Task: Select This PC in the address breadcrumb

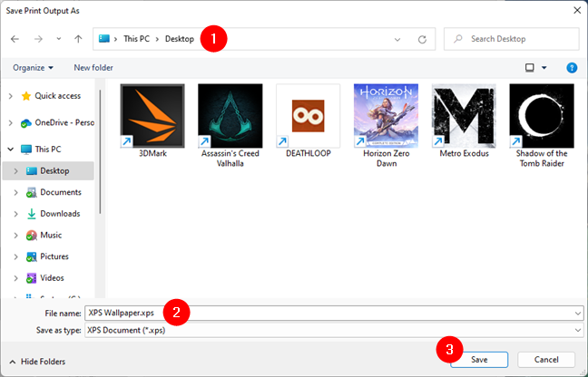Action: [x=136, y=39]
